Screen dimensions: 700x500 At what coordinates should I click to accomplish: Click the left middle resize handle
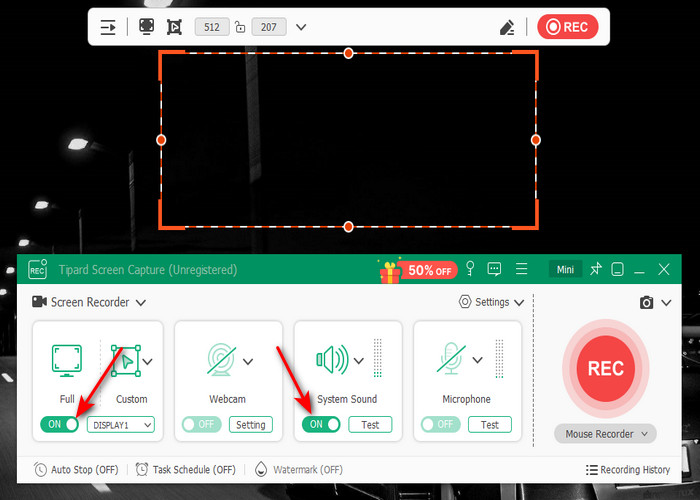tap(161, 140)
